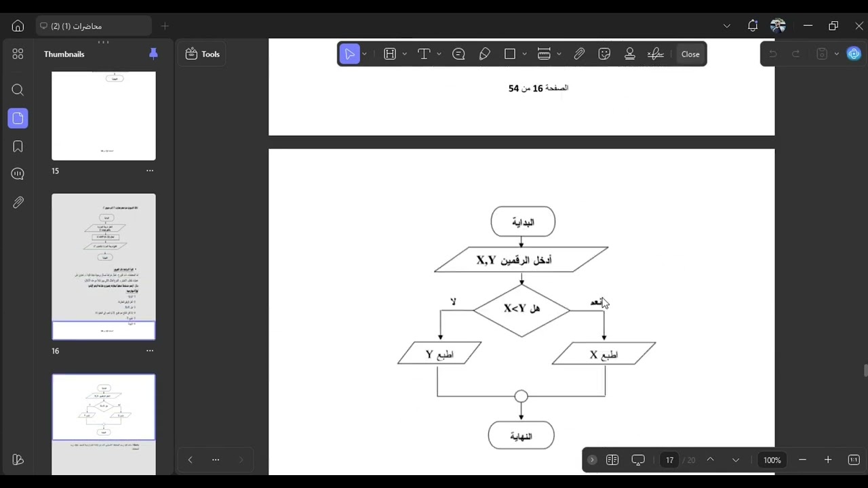Open the three-dots menu in bottom-left bar
The image size is (868, 488).
coord(216,460)
